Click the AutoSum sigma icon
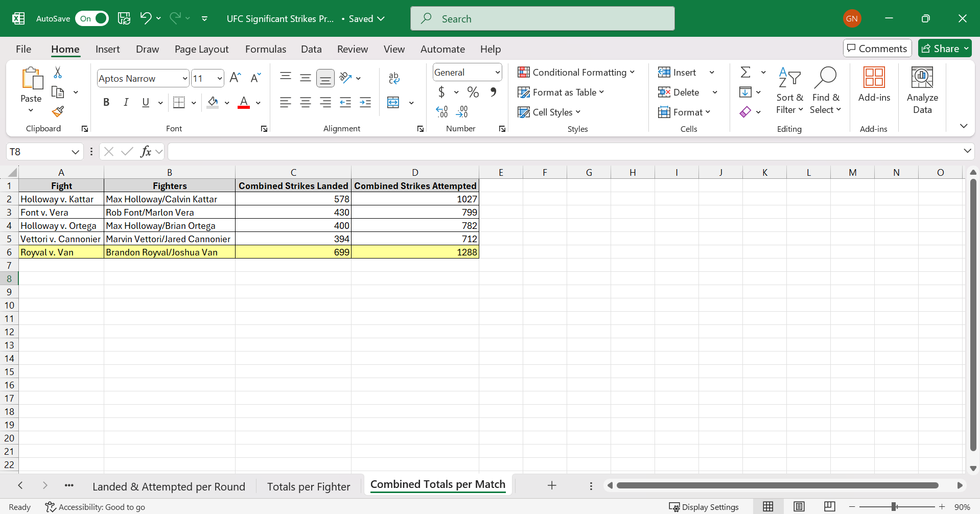This screenshot has width=980, height=514. coord(746,72)
